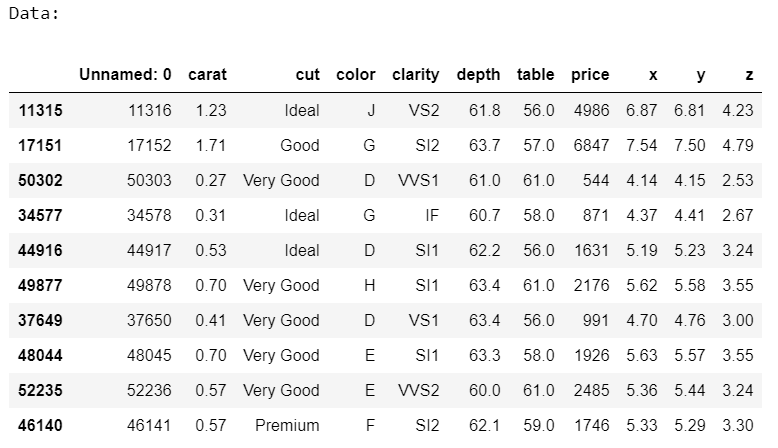The height and width of the screenshot is (448, 778).
Task: Click the 'Unnamed: 0' column header
Action: (x=125, y=75)
